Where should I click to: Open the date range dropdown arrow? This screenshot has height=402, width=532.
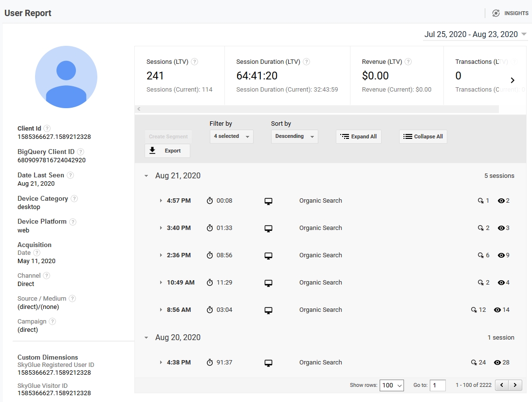point(524,34)
